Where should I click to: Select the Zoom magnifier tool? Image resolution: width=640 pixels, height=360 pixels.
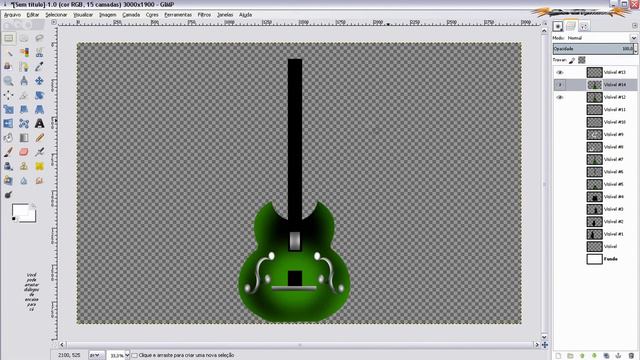pyautogui.click(x=9, y=81)
